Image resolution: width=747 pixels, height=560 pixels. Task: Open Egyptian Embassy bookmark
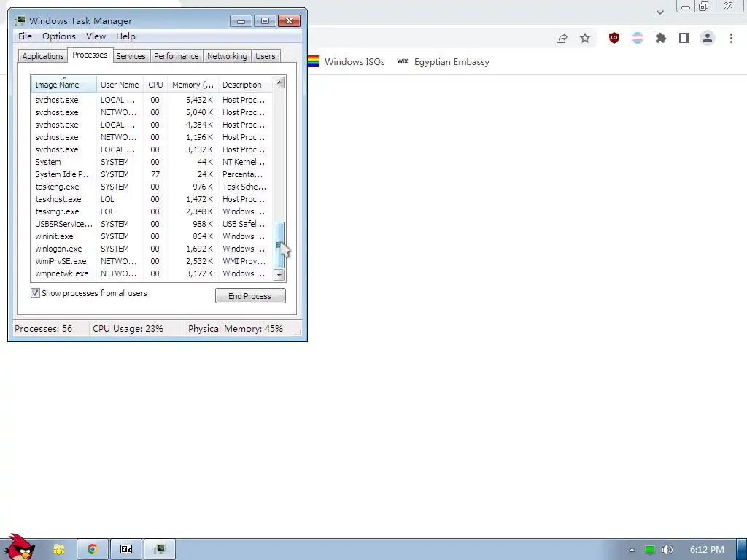pos(443,61)
